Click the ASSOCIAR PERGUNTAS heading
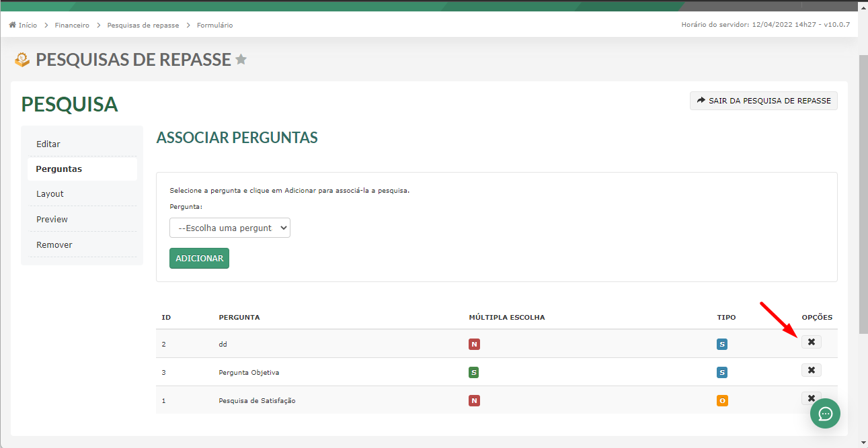Image resolution: width=868 pixels, height=448 pixels. (x=237, y=138)
